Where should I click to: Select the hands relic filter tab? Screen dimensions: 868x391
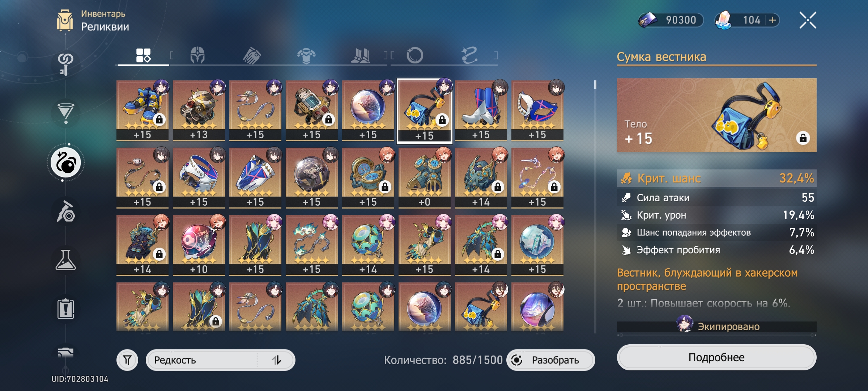pos(252,56)
